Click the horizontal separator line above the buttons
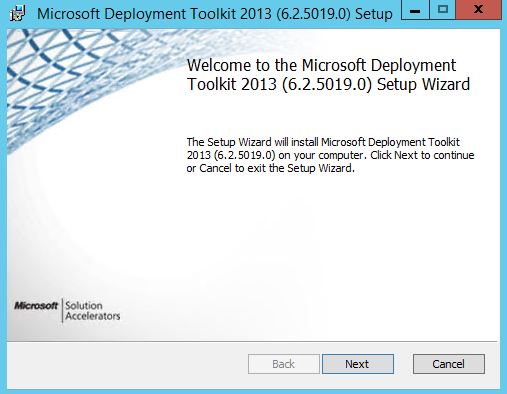 point(253,341)
